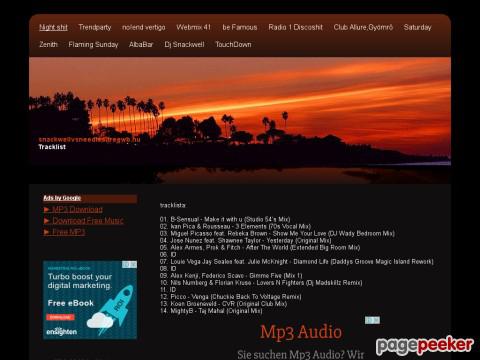Click the MP3 Download ad link
This screenshot has width=480, height=360.
[x=77, y=209]
